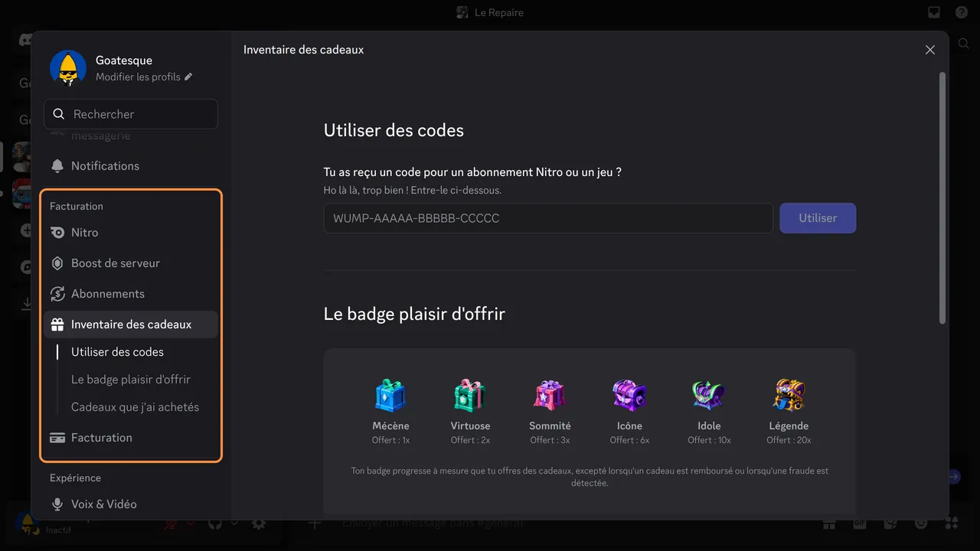Viewport: 980px width, 551px height.
Task: Click the Boost de serveur shield icon
Action: point(57,263)
